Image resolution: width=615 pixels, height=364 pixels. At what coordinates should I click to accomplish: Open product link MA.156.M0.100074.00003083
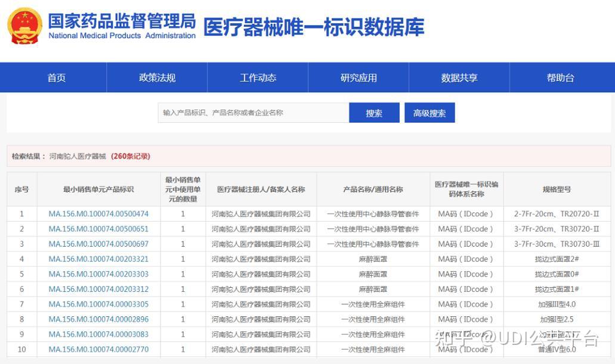(98, 334)
